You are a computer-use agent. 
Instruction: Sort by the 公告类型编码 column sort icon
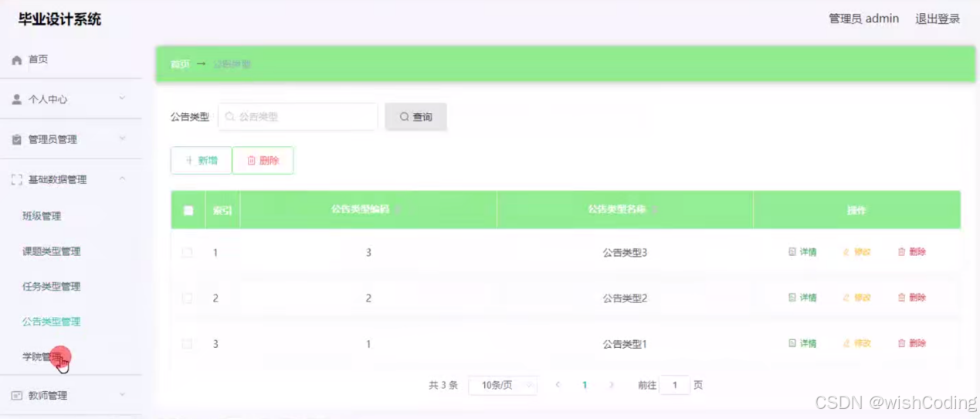398,210
